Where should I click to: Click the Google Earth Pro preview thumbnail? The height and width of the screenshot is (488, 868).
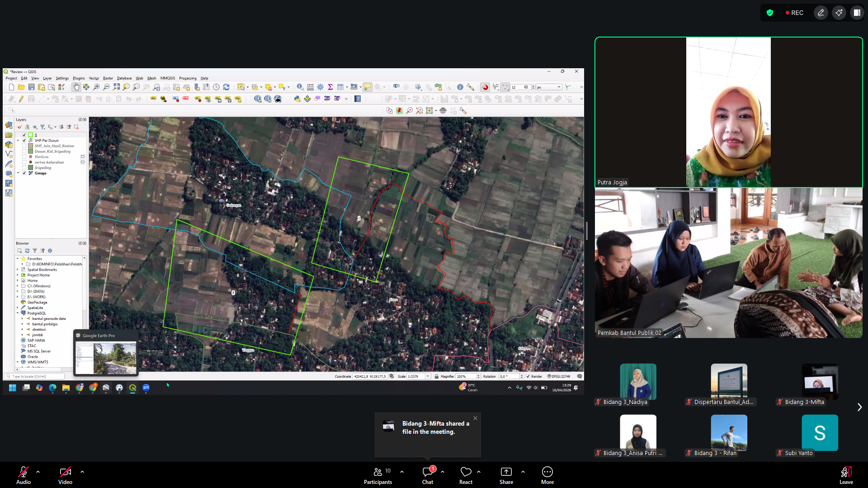click(x=106, y=358)
